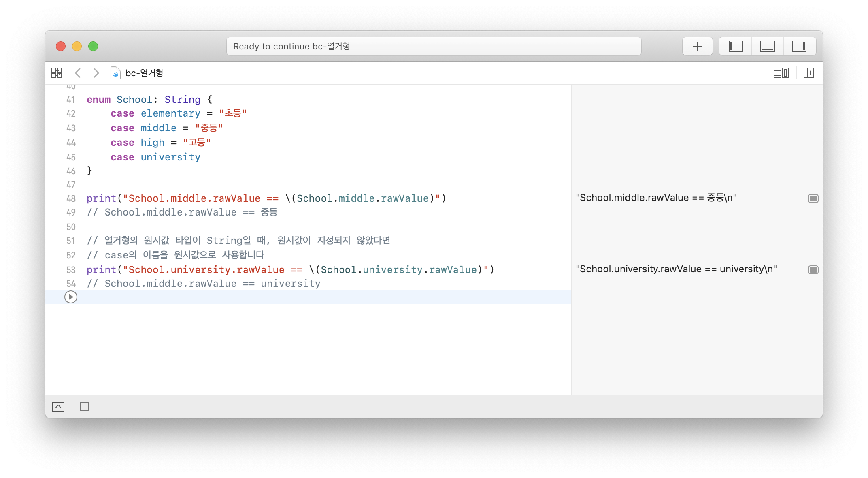Click the School.university.rawValue result text
The height and width of the screenshot is (478, 868).
(676, 269)
